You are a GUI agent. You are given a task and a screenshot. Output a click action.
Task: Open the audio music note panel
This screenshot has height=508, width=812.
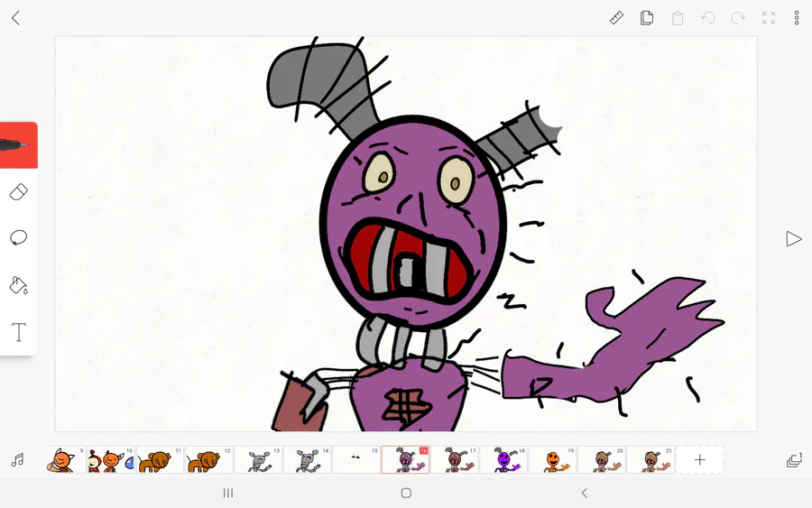17,460
